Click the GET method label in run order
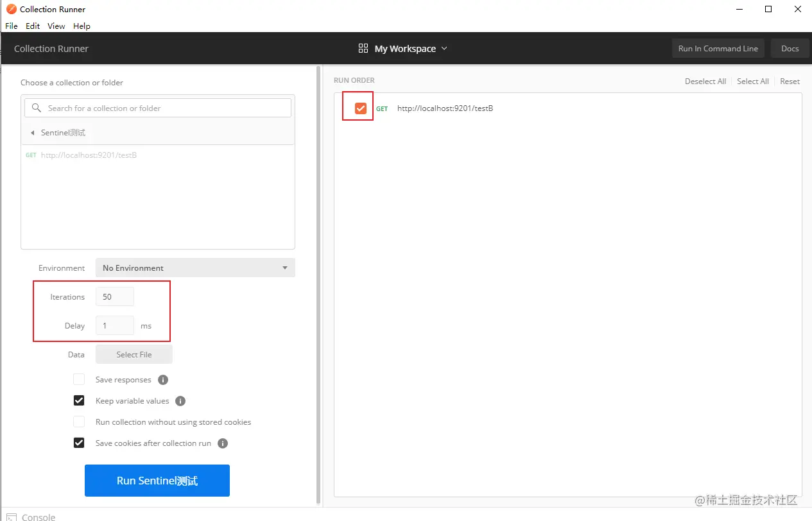The image size is (812, 521). click(382, 109)
